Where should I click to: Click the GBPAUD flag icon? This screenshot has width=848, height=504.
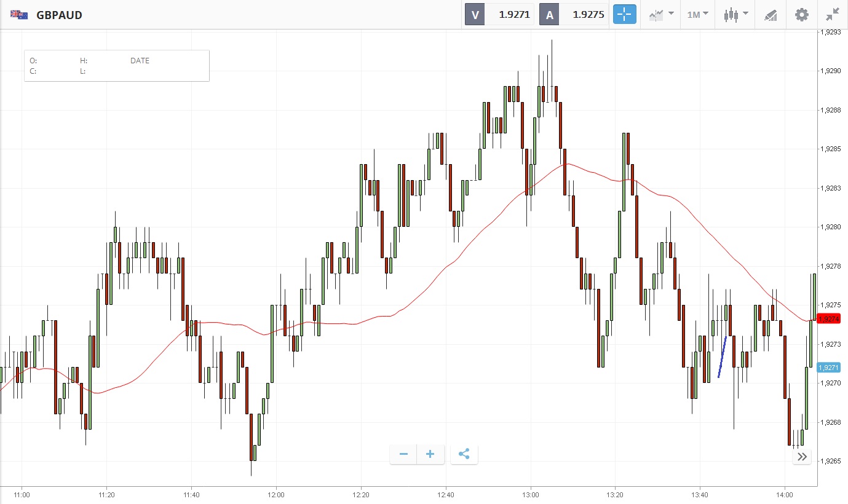click(19, 15)
